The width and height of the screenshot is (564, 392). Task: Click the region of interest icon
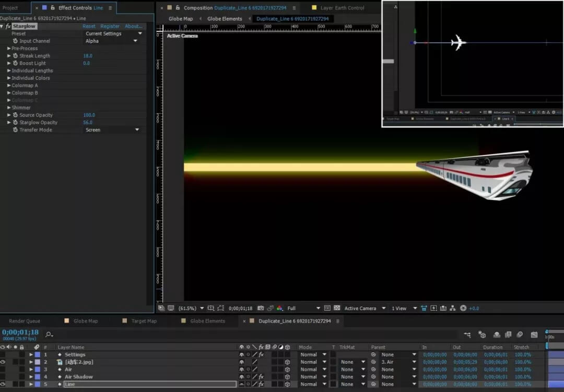click(x=220, y=308)
